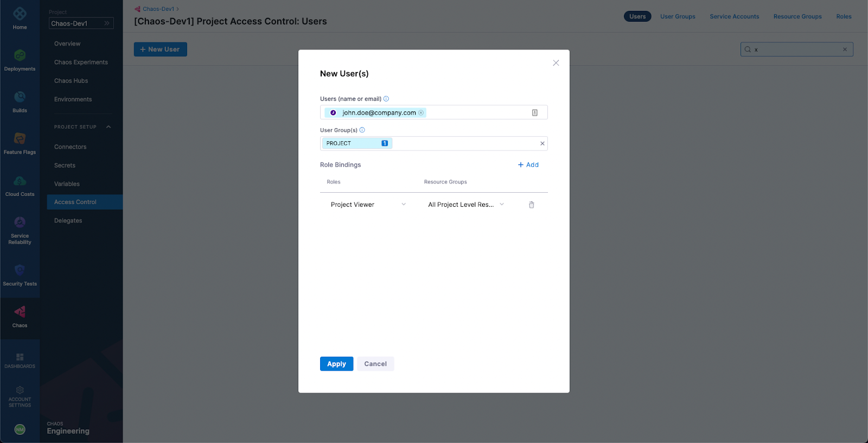The width and height of the screenshot is (868, 443).
Task: Open the Chaos module icon
Action: click(x=20, y=312)
